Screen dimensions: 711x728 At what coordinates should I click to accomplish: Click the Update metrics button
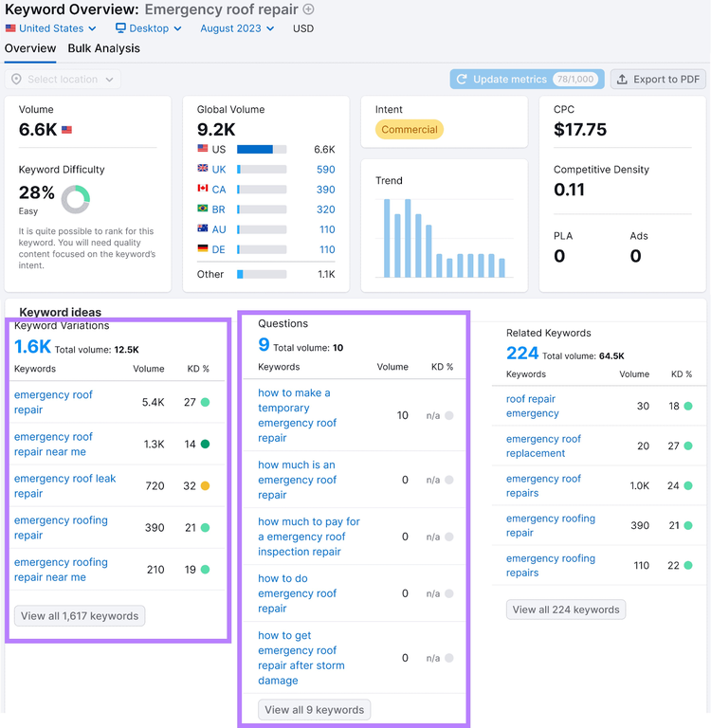point(527,80)
